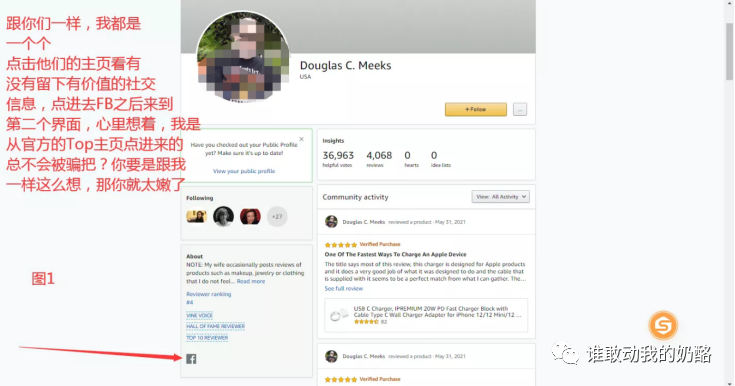Viewport: 735px width, 386px height.
Task: Open View your public profile link
Action: pos(244,171)
